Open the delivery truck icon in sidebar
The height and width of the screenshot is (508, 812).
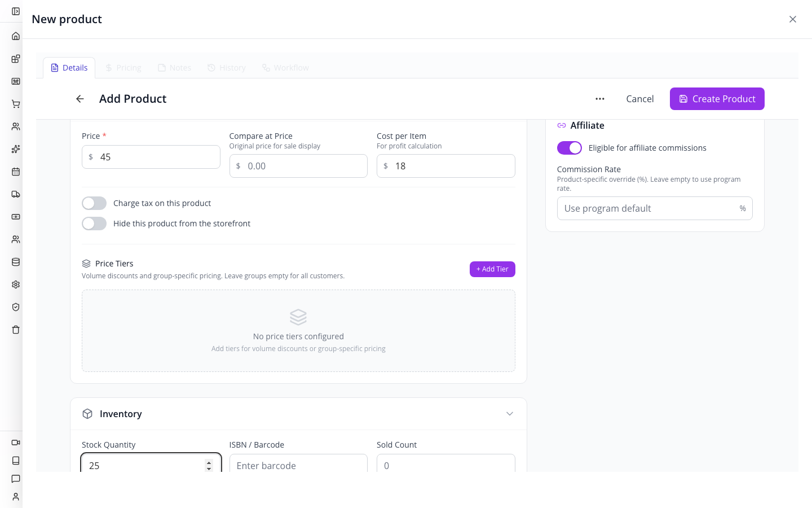click(16, 194)
